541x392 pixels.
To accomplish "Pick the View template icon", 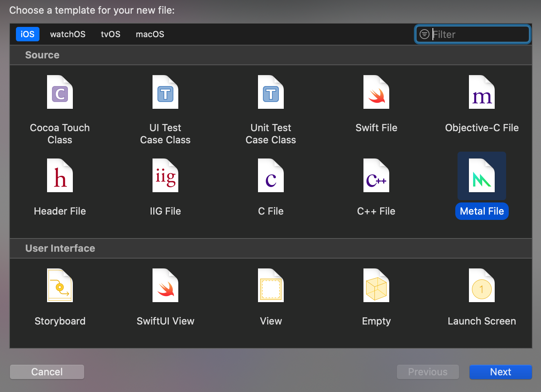I will click(x=271, y=285).
